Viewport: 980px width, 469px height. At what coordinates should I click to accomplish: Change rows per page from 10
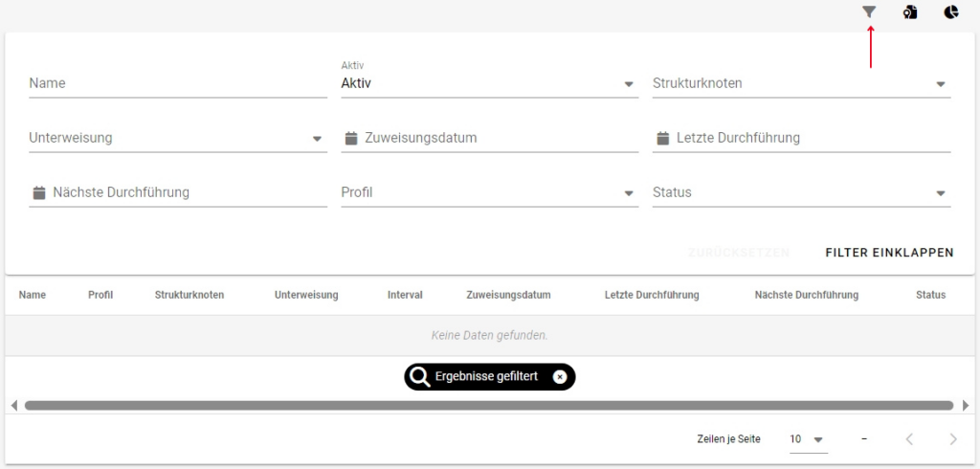coord(807,439)
